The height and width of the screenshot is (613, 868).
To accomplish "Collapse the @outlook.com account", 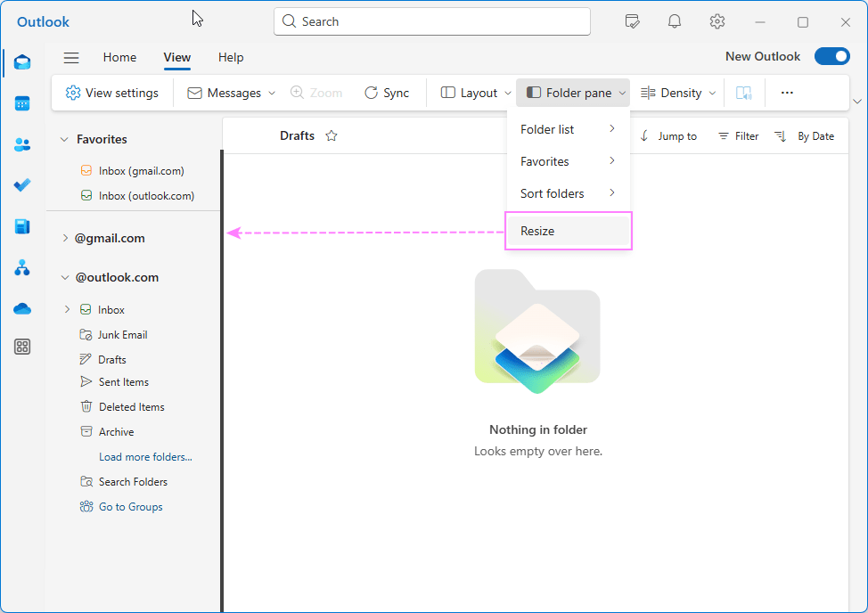I will pyautogui.click(x=65, y=277).
